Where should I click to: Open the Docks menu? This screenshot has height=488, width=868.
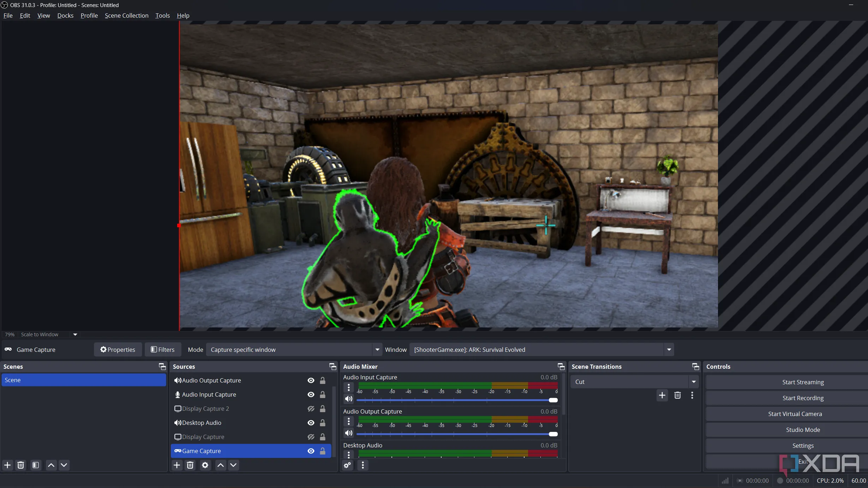[65, 16]
